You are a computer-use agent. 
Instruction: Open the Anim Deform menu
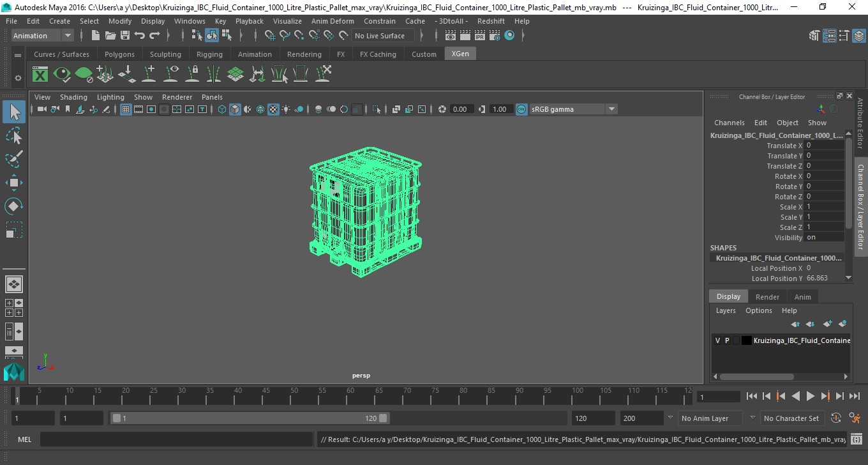(333, 21)
